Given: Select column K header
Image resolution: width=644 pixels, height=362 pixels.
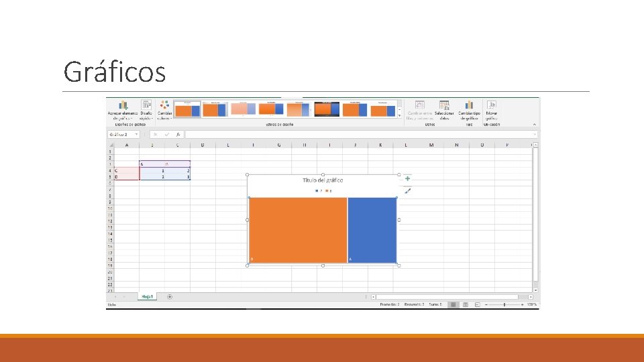Looking at the screenshot, I should click(x=380, y=145).
